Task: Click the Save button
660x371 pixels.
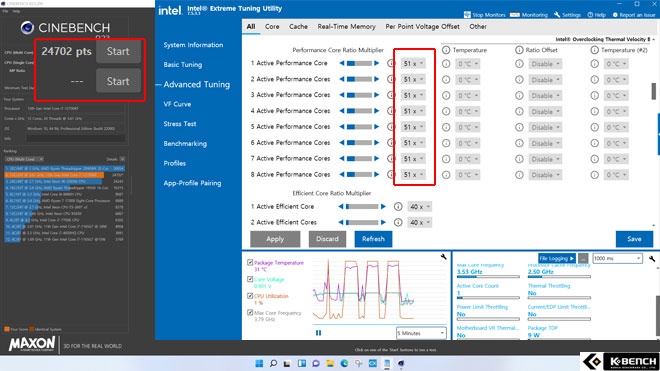Action: click(634, 239)
